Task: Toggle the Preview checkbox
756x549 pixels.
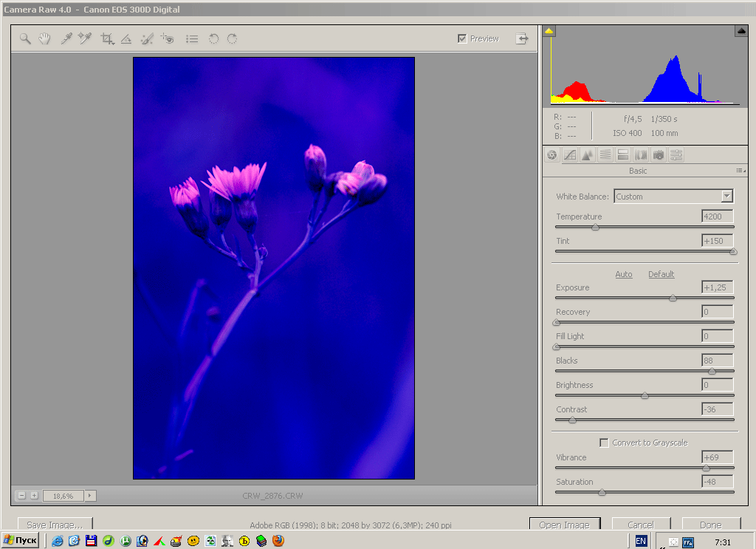Action: (462, 38)
